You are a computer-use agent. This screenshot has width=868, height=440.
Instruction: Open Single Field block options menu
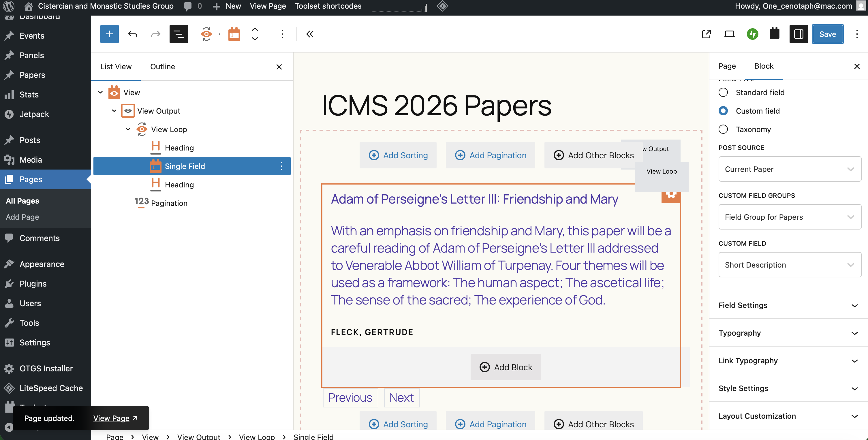pyautogui.click(x=281, y=166)
